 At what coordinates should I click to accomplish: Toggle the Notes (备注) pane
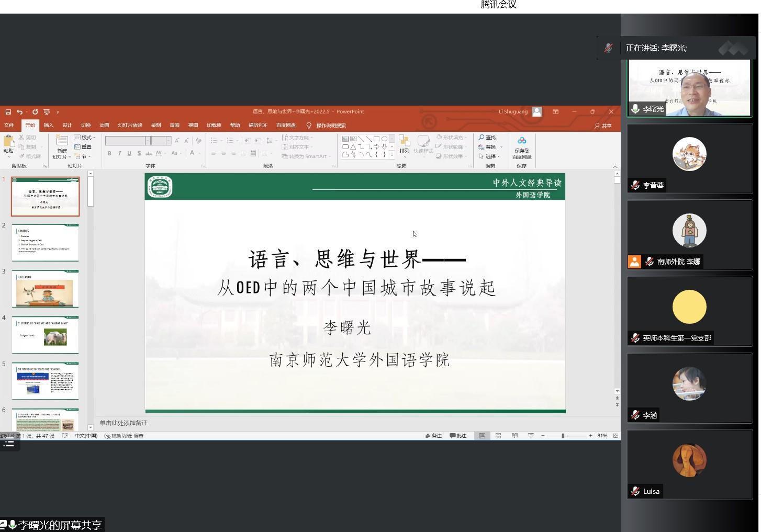tap(433, 436)
